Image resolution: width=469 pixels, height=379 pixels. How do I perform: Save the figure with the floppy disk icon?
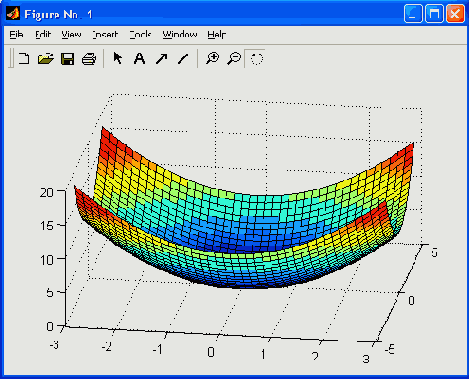[67, 59]
